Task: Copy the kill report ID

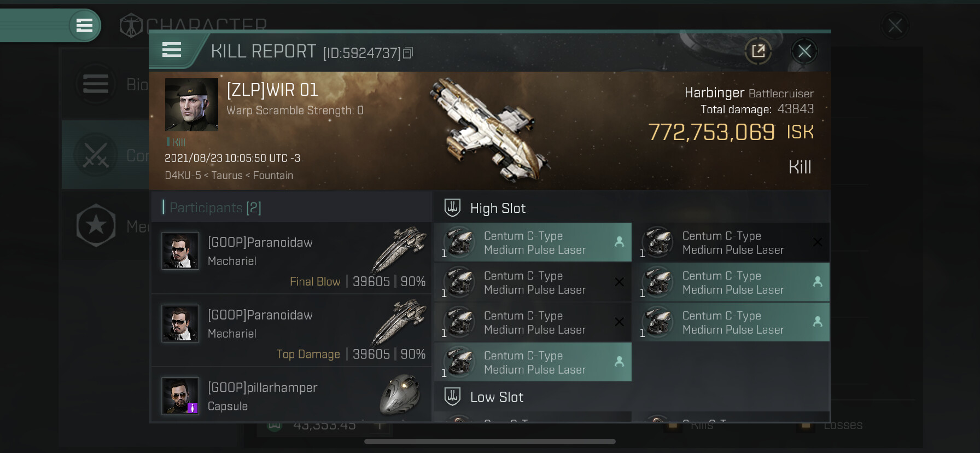Action: point(408,53)
